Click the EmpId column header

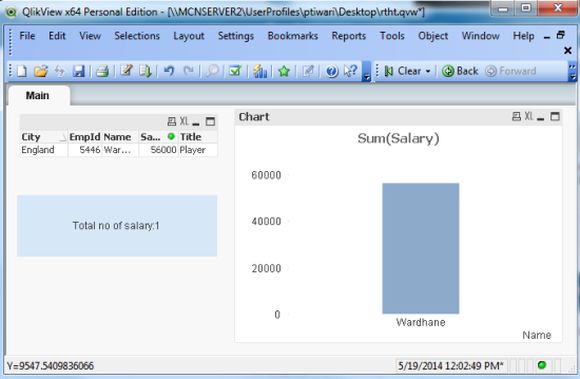tap(85, 137)
